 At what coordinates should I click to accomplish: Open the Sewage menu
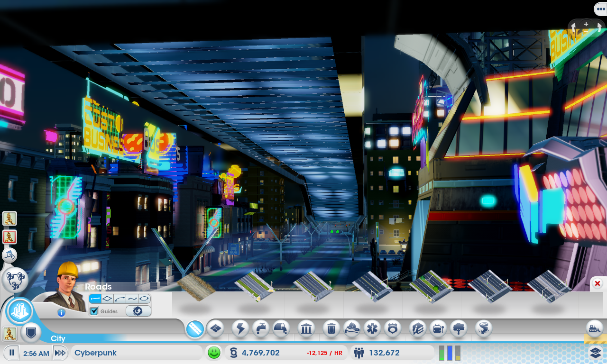point(281,328)
